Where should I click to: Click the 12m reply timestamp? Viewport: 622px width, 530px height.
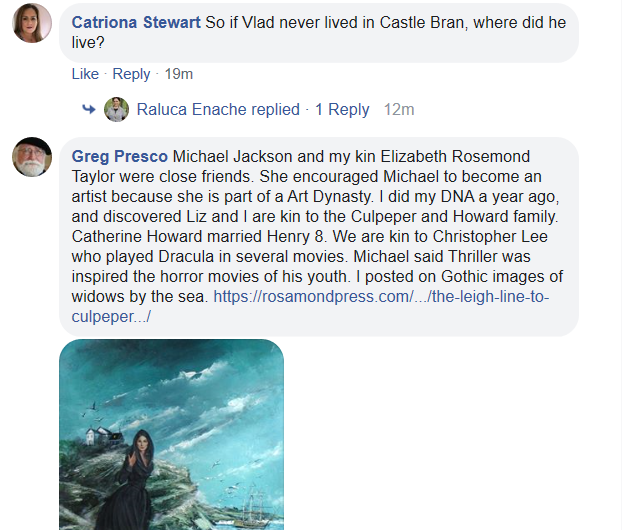click(x=399, y=109)
